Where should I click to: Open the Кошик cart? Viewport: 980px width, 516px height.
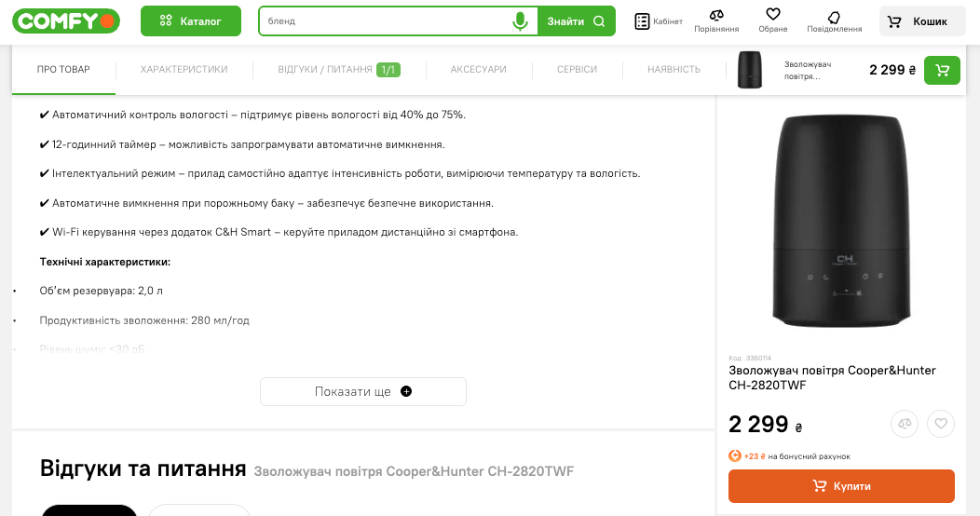click(922, 21)
